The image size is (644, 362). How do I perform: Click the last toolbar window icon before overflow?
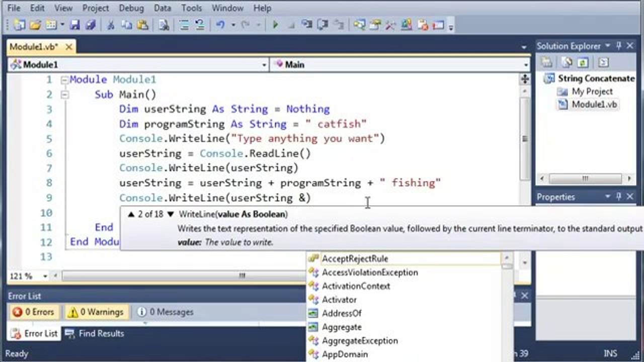tap(438, 25)
